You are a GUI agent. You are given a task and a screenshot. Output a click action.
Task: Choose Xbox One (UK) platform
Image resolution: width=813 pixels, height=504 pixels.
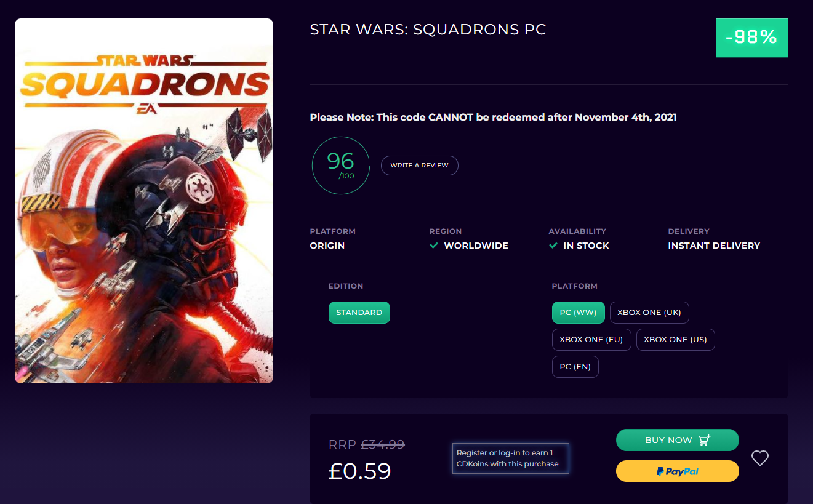(x=649, y=313)
